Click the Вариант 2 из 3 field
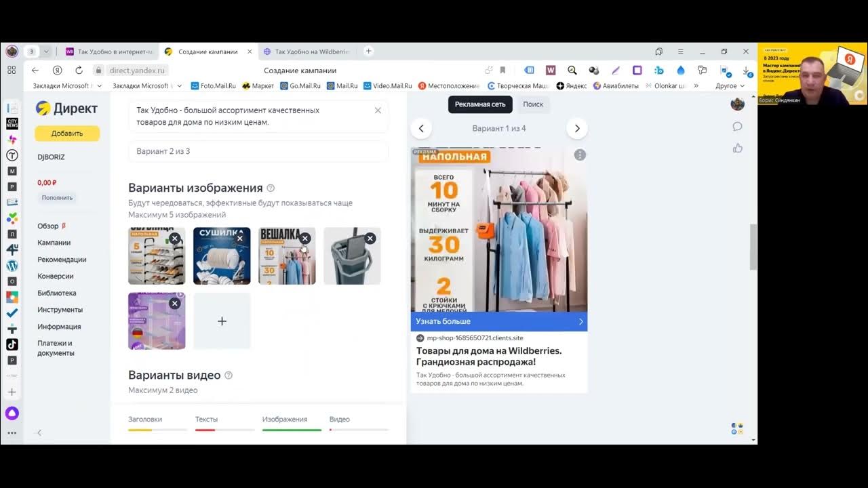 (258, 151)
